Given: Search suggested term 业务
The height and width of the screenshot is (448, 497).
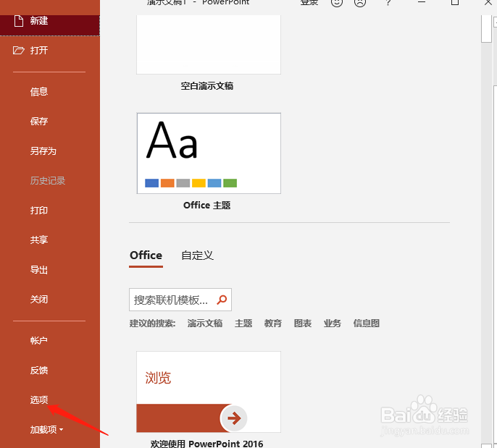Looking at the screenshot, I should pyautogui.click(x=332, y=324).
